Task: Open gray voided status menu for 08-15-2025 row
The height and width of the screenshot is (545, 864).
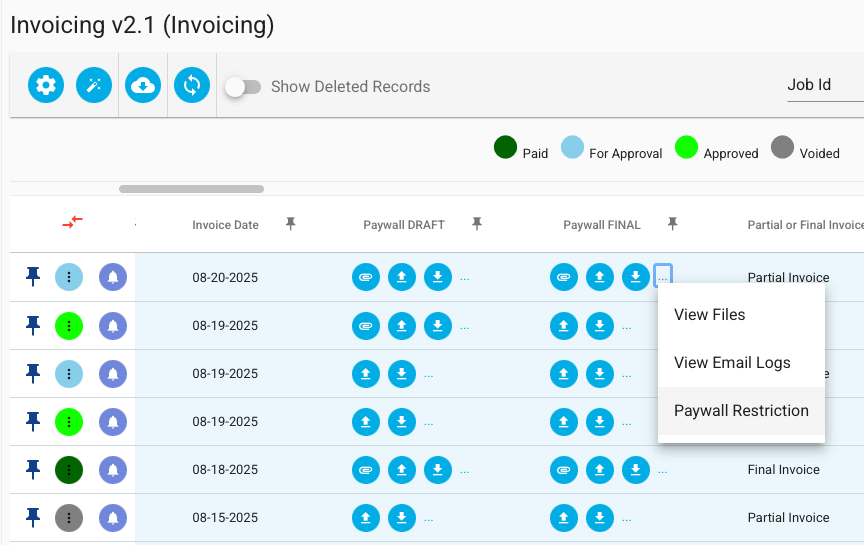Action: pyautogui.click(x=69, y=518)
